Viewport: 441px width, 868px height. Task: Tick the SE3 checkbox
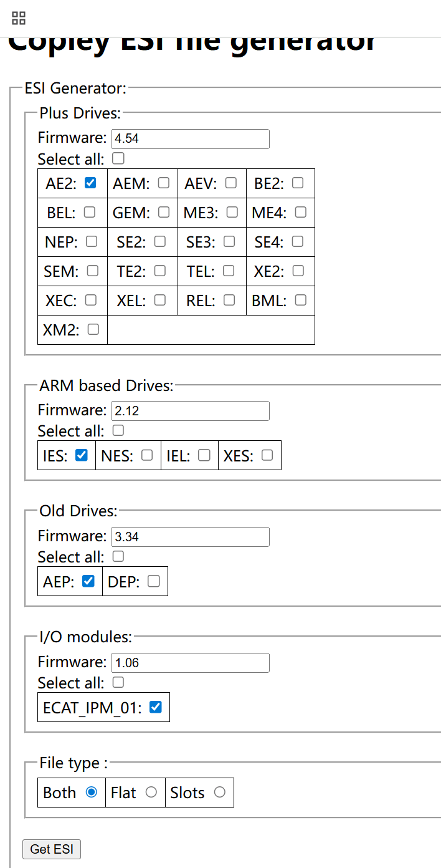(x=229, y=241)
